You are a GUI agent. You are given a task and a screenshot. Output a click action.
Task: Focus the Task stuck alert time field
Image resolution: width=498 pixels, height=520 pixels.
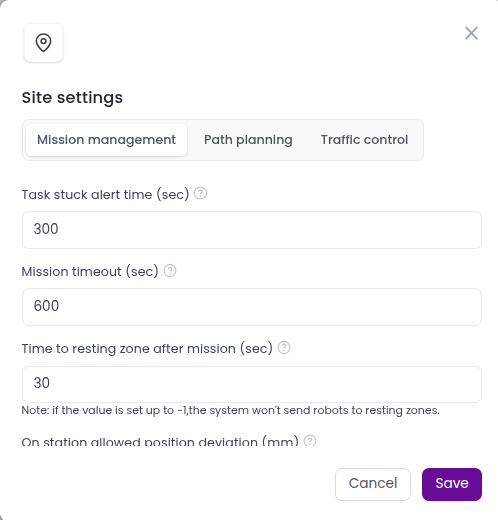coord(252,230)
